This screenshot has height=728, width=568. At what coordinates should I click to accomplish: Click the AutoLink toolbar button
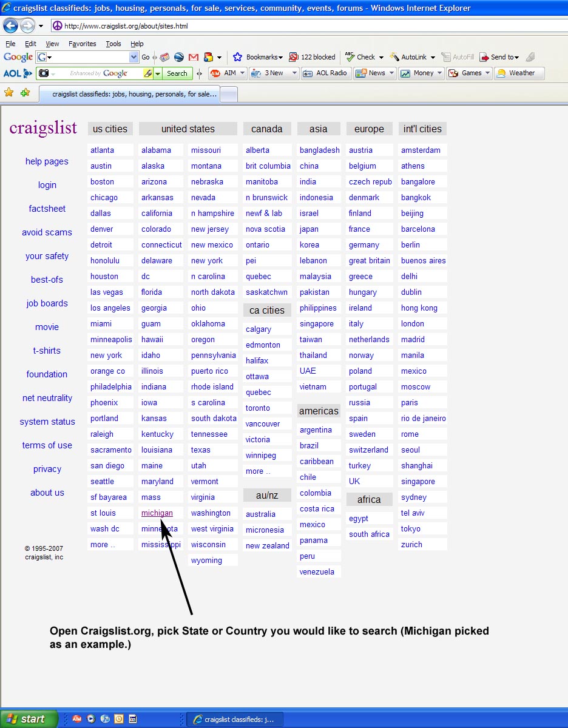click(408, 57)
